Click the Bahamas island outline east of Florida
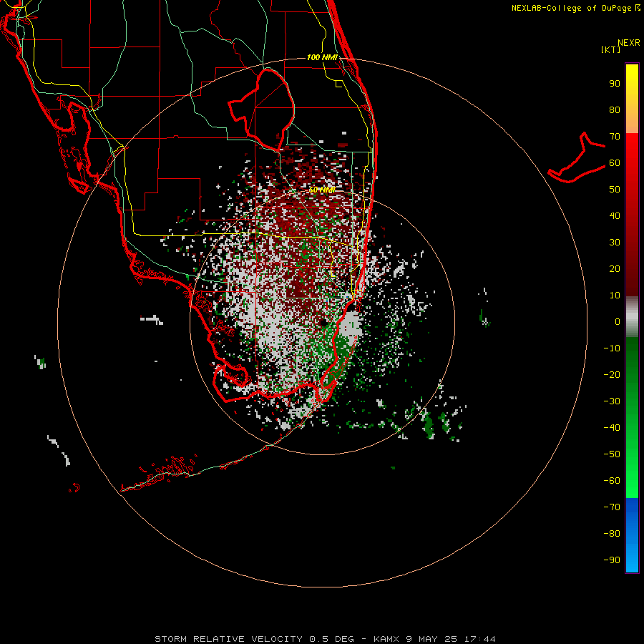 (577, 157)
